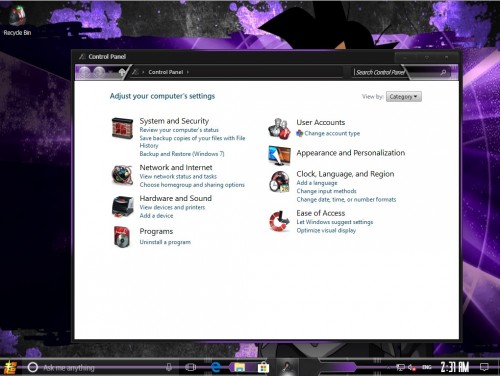
Task: Click Let Windows suggest settings
Action: pos(335,222)
